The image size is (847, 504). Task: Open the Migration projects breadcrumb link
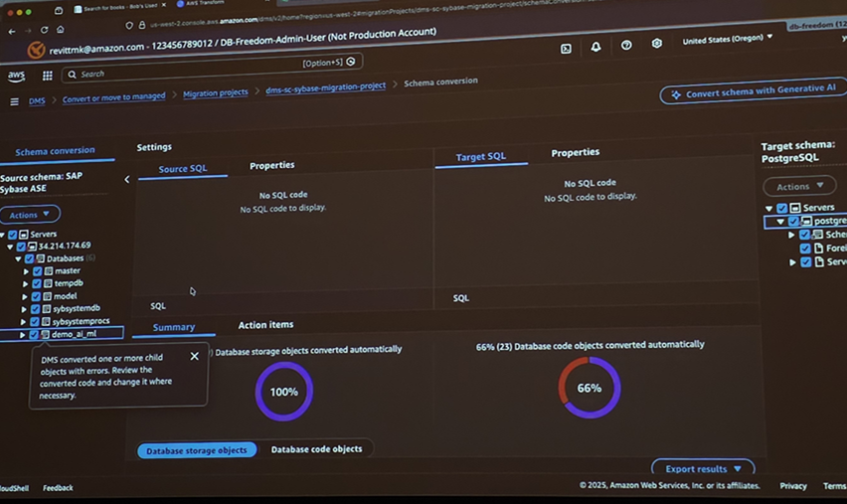tap(216, 93)
